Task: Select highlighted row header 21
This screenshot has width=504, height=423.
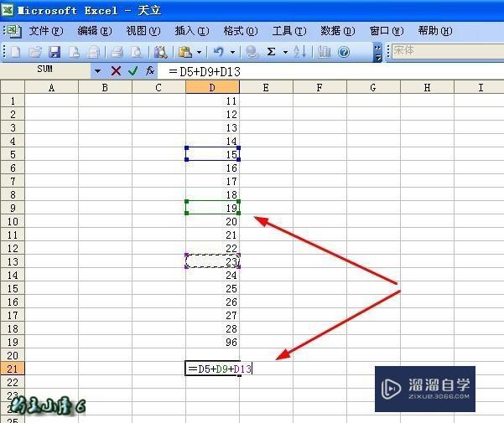Action: click(13, 369)
